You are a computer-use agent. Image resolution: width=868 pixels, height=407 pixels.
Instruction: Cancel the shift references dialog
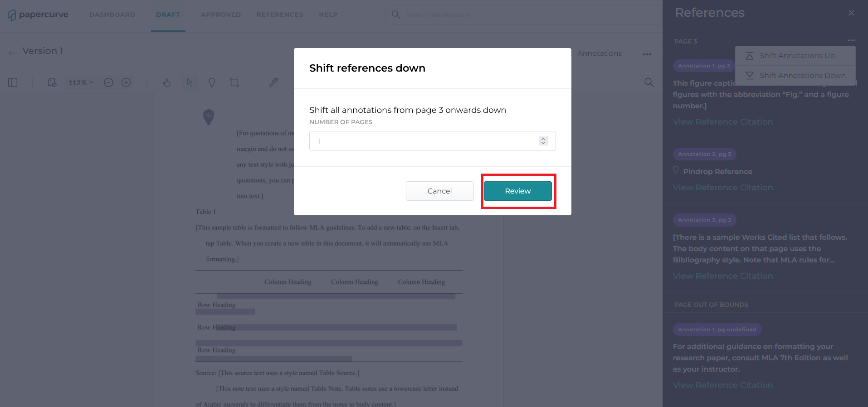439,191
